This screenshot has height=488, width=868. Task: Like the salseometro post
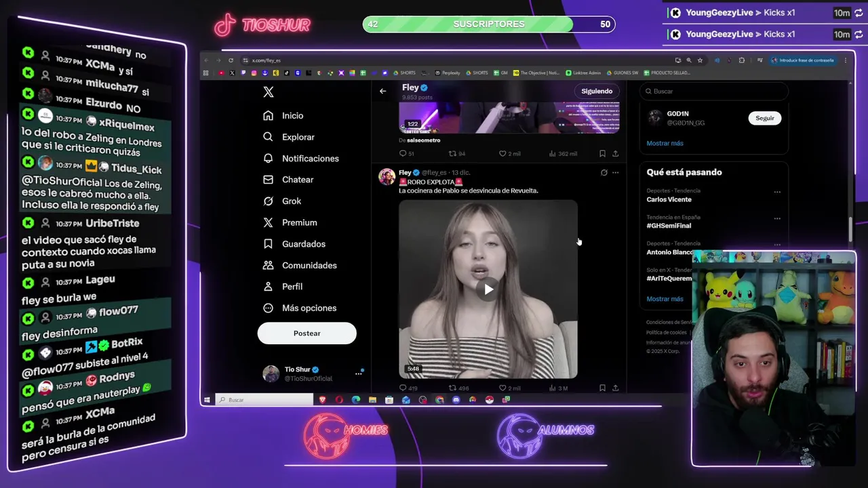click(509, 154)
